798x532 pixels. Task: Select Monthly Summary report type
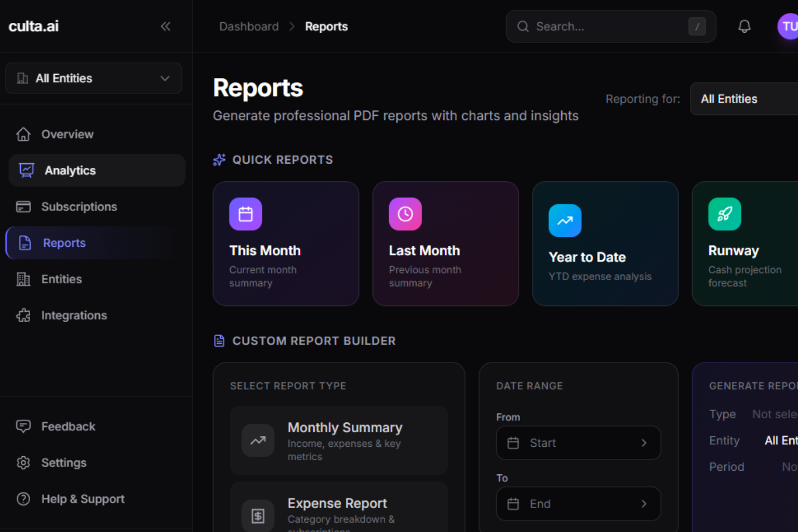click(339, 441)
